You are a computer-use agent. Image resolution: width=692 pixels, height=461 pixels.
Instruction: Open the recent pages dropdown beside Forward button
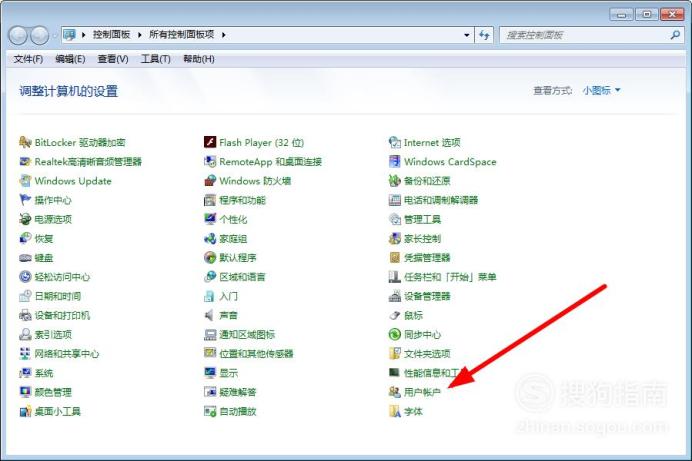pyautogui.click(x=55, y=35)
